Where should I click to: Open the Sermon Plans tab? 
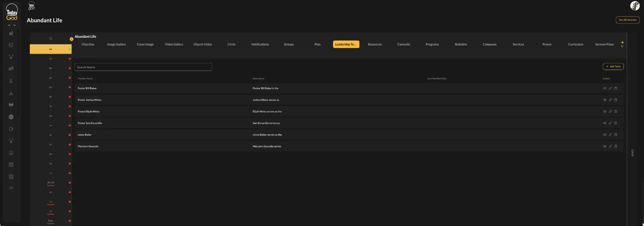(x=605, y=44)
